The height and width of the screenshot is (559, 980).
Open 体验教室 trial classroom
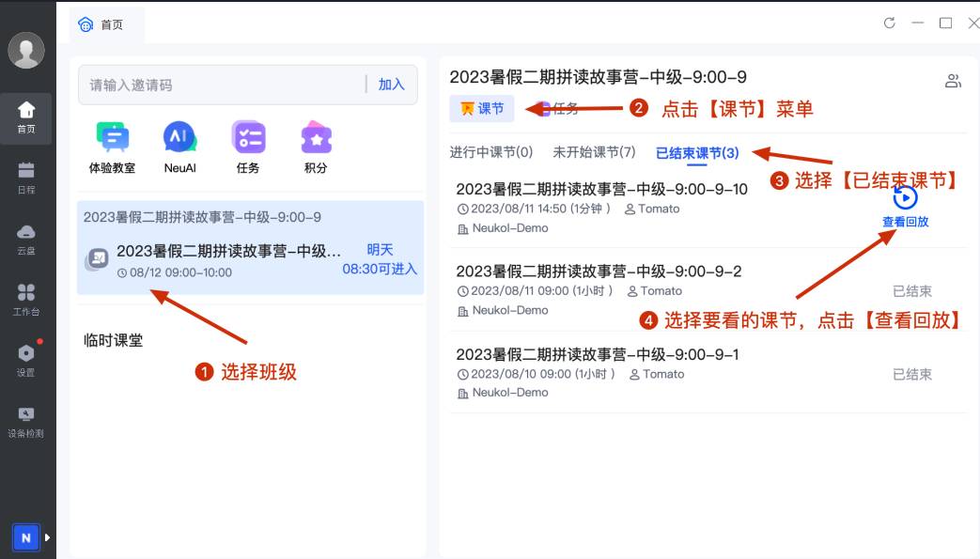[x=112, y=148]
